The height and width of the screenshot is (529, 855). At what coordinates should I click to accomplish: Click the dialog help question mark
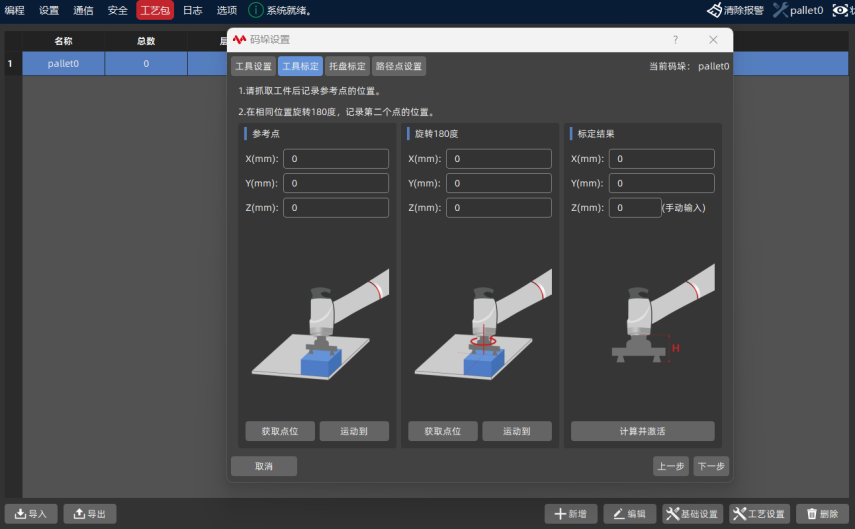[676, 40]
